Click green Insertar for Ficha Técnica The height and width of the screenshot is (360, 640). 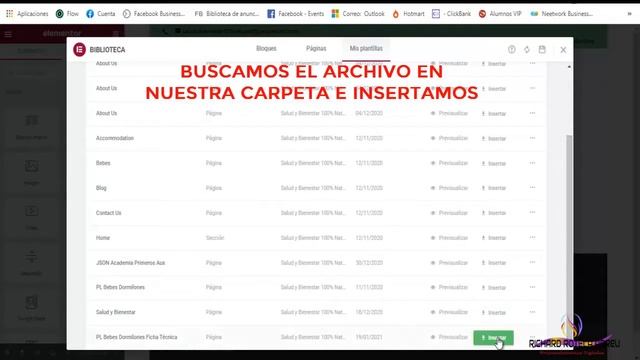[493, 338]
